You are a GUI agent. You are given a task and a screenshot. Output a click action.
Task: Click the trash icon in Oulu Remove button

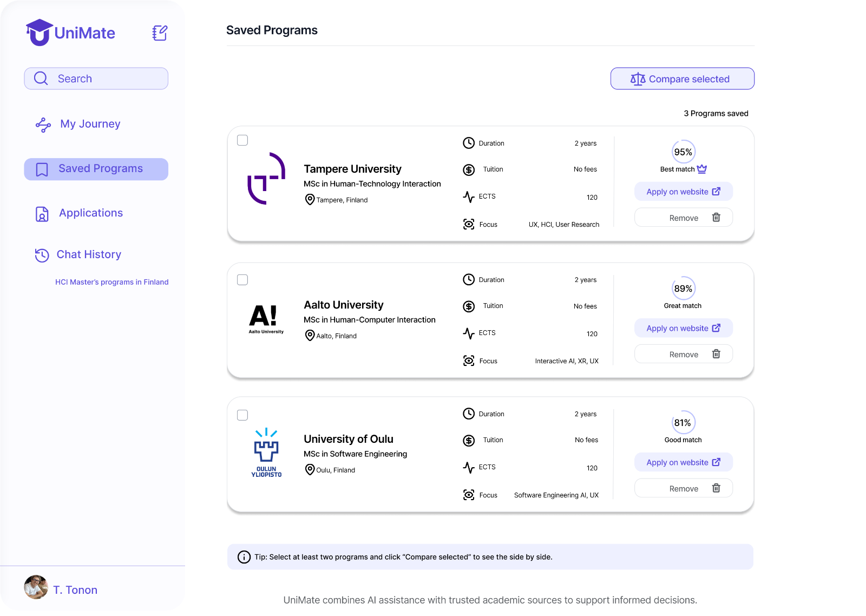pyautogui.click(x=716, y=488)
